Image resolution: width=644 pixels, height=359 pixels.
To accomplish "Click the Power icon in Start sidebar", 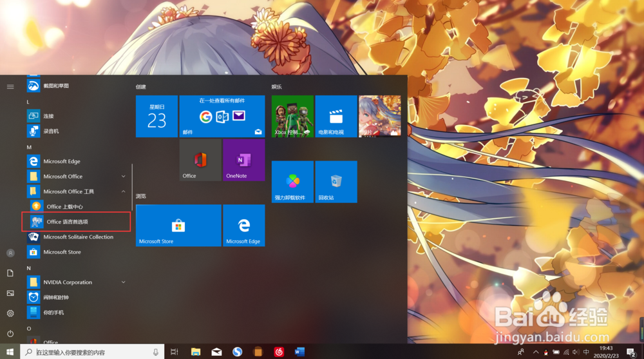I will click(x=10, y=333).
